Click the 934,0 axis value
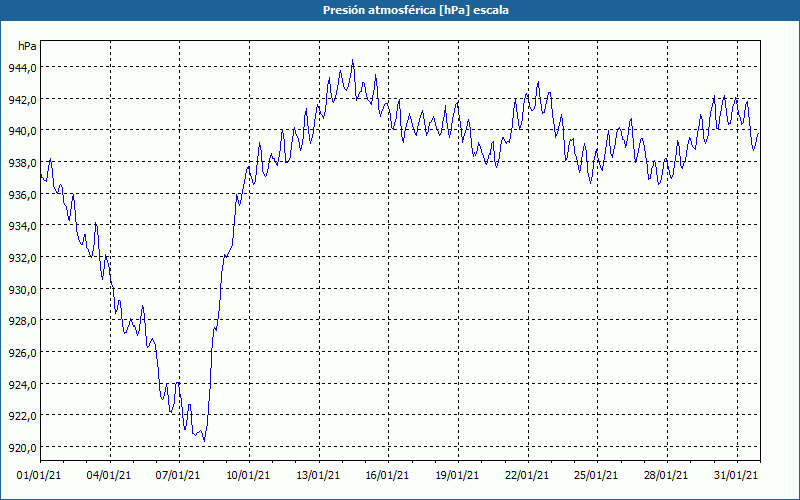This screenshot has width=800, height=500. pos(22,226)
